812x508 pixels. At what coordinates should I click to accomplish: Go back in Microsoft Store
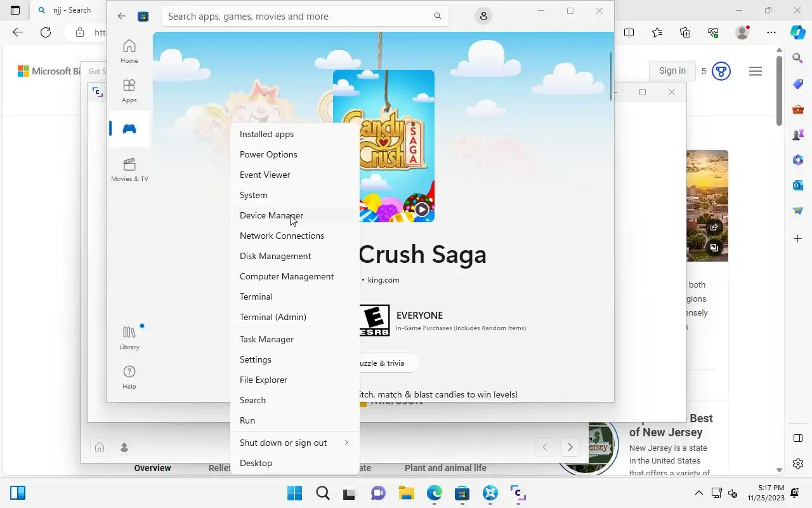[122, 16]
